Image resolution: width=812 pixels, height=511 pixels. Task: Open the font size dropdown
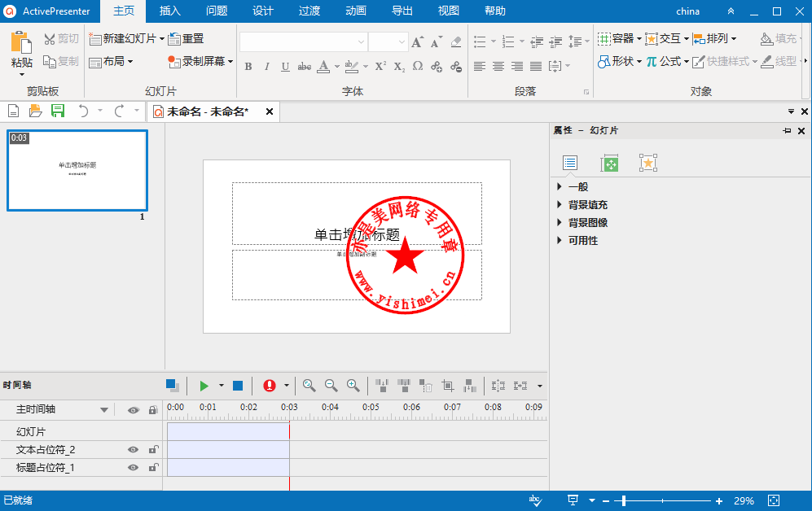pos(402,41)
